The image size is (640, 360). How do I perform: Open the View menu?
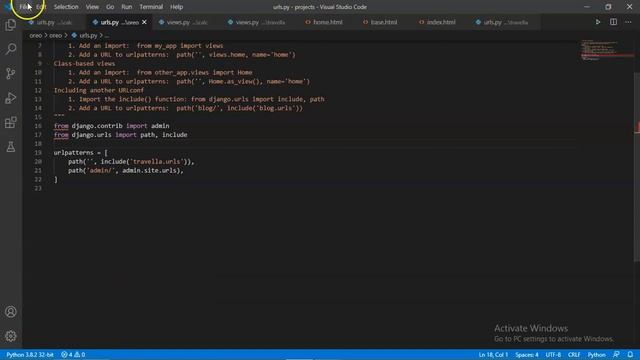92,7
